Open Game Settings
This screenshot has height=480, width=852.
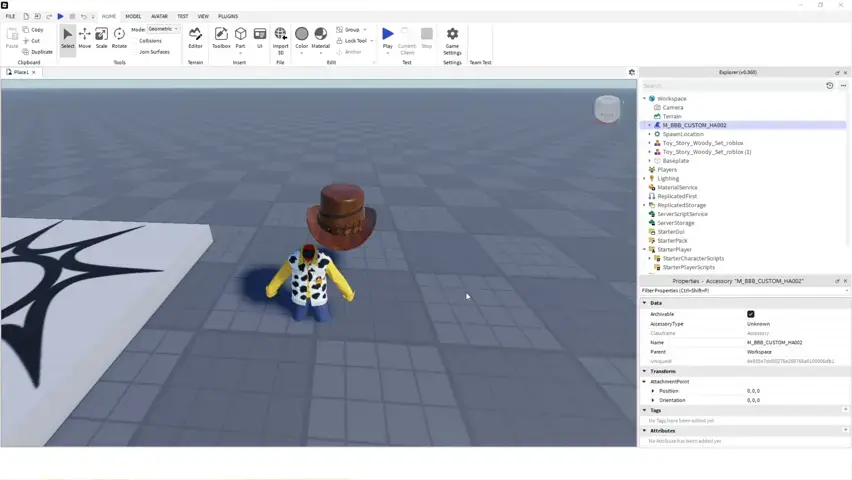pos(452,41)
